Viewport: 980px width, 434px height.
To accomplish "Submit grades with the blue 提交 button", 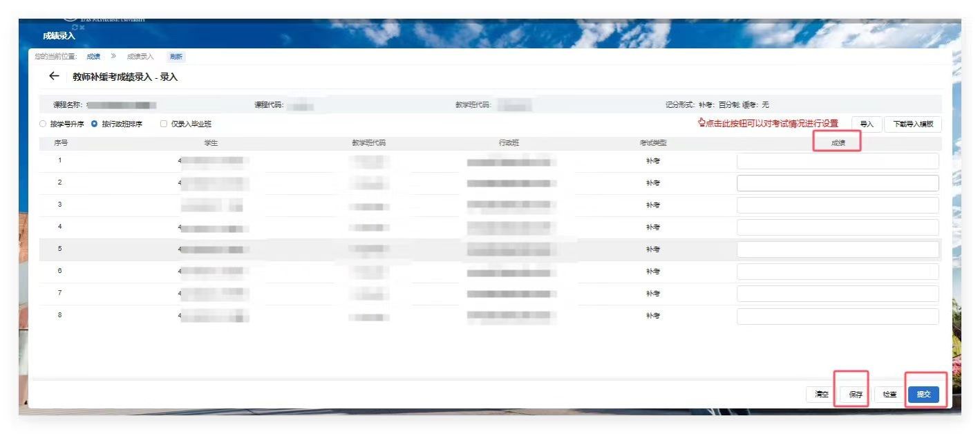I will [923, 395].
